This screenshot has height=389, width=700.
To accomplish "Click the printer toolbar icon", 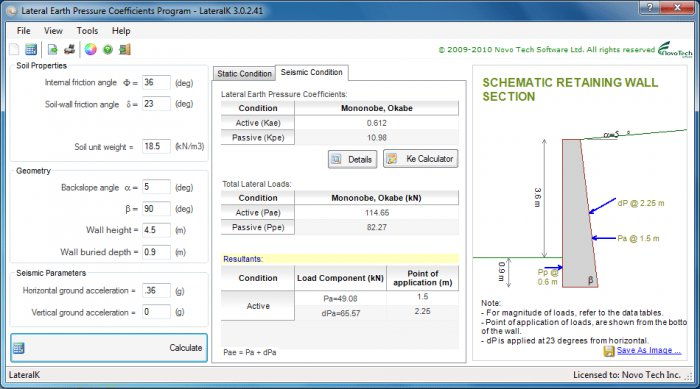I will [69, 50].
